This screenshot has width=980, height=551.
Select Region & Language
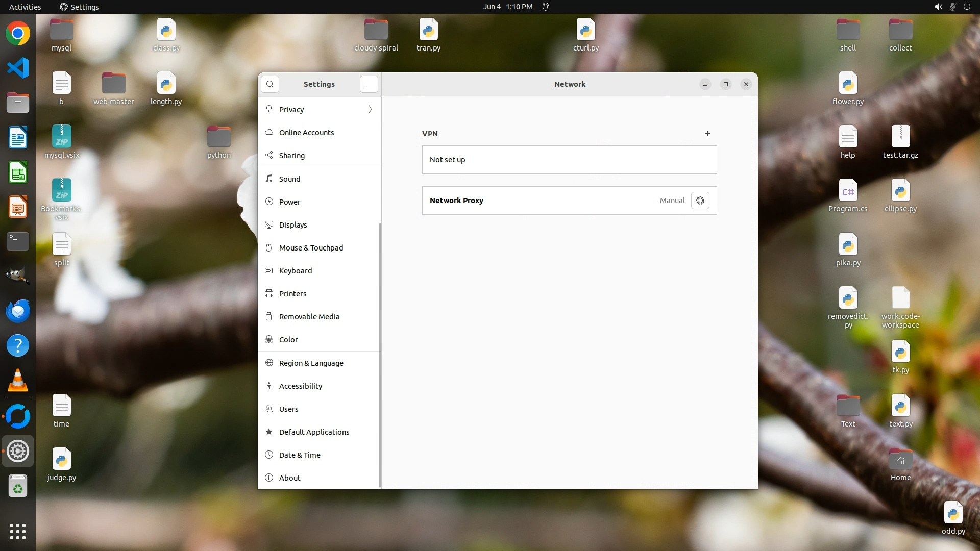point(311,363)
